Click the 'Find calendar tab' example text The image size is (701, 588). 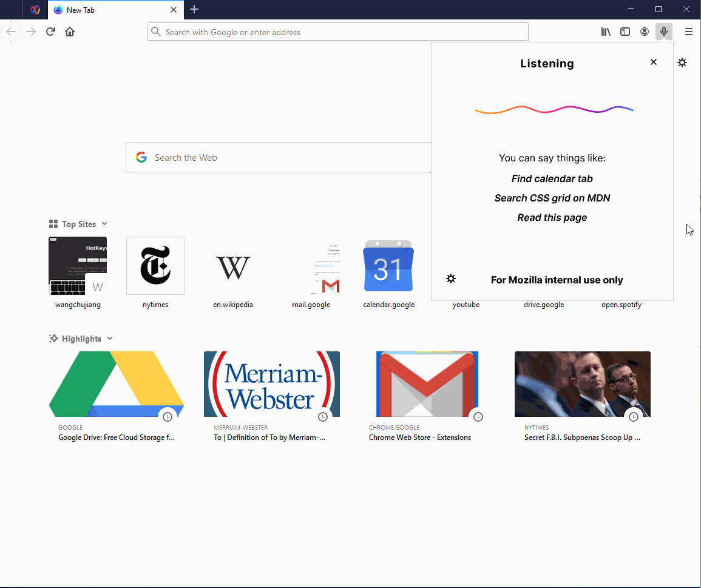tap(552, 178)
